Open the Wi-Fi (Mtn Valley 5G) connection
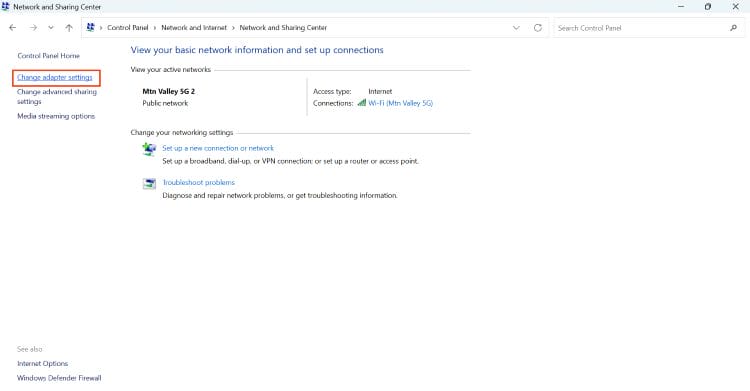 coord(400,103)
